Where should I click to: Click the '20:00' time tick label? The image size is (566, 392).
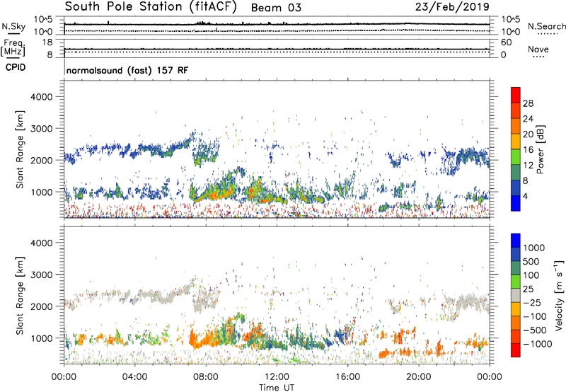tap(419, 376)
